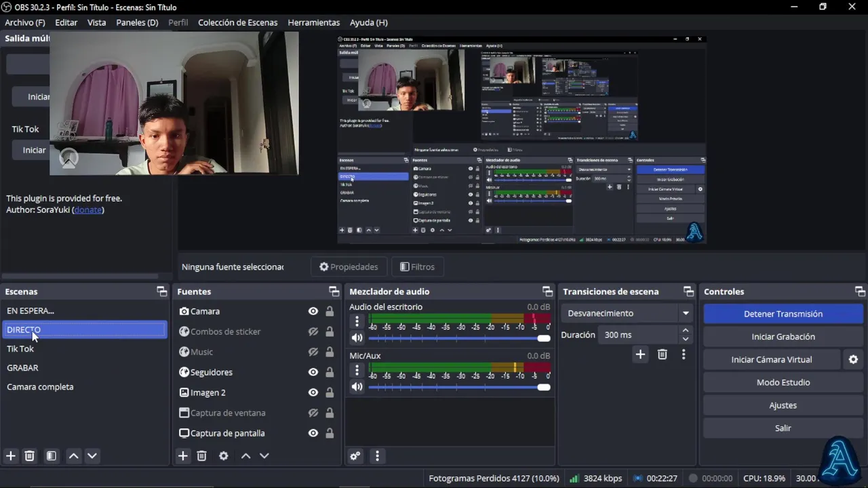Select the Camara completa scene
The width and height of the screenshot is (868, 488).
(85, 387)
